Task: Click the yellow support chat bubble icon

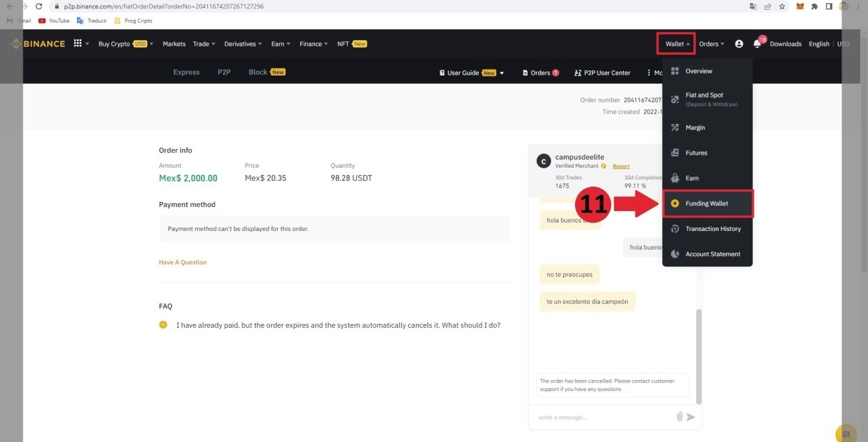Action: coord(846,434)
